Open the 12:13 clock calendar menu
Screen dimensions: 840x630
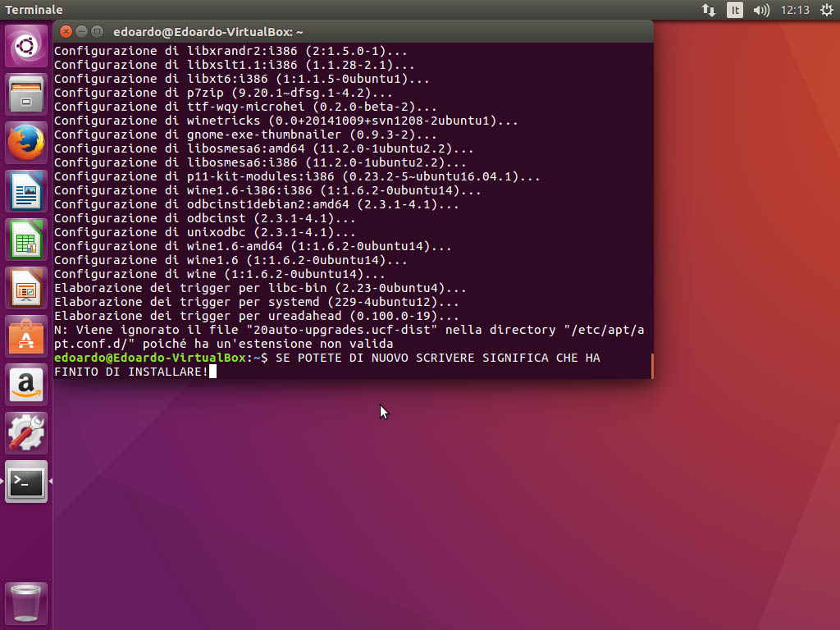[795, 10]
